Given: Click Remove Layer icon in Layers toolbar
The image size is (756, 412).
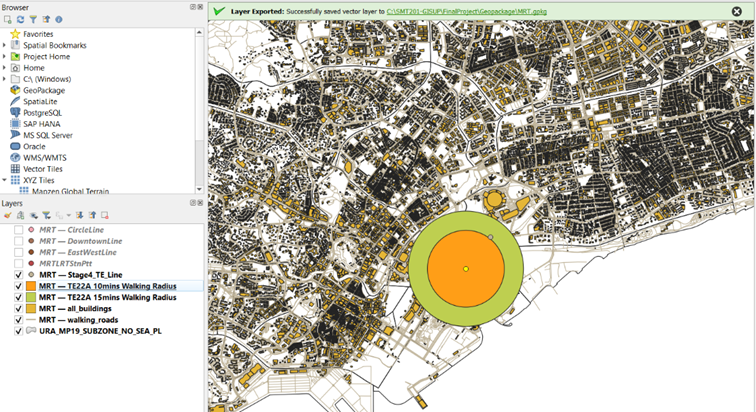Looking at the screenshot, I should [102, 215].
